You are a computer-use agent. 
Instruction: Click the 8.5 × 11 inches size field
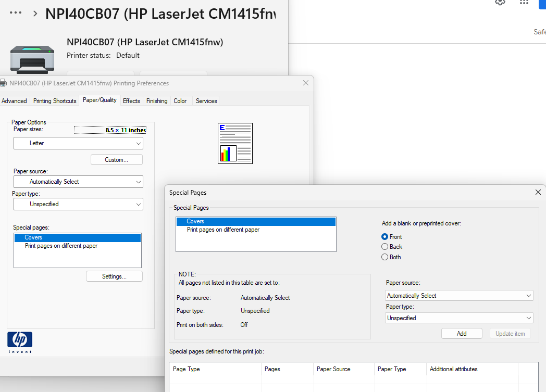pos(110,130)
